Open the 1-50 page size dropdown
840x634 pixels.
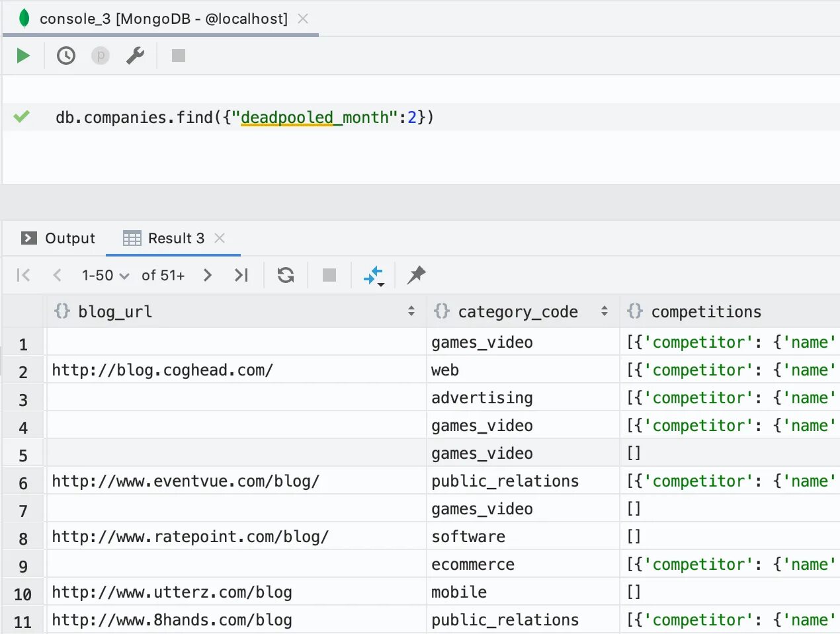pos(105,275)
